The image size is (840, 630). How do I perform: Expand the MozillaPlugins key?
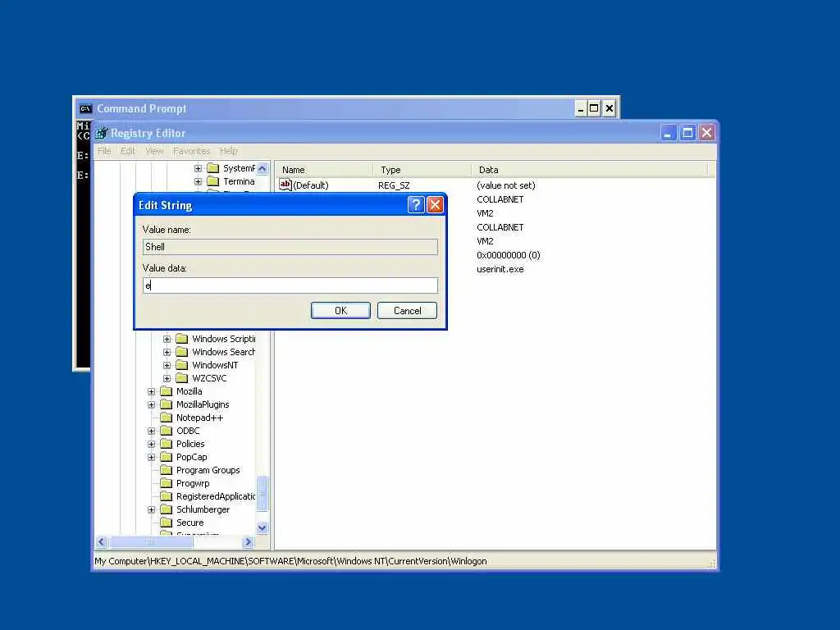pyautogui.click(x=151, y=404)
